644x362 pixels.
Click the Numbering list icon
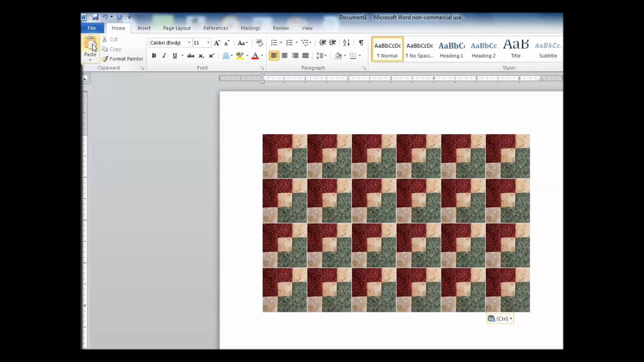pos(289,43)
